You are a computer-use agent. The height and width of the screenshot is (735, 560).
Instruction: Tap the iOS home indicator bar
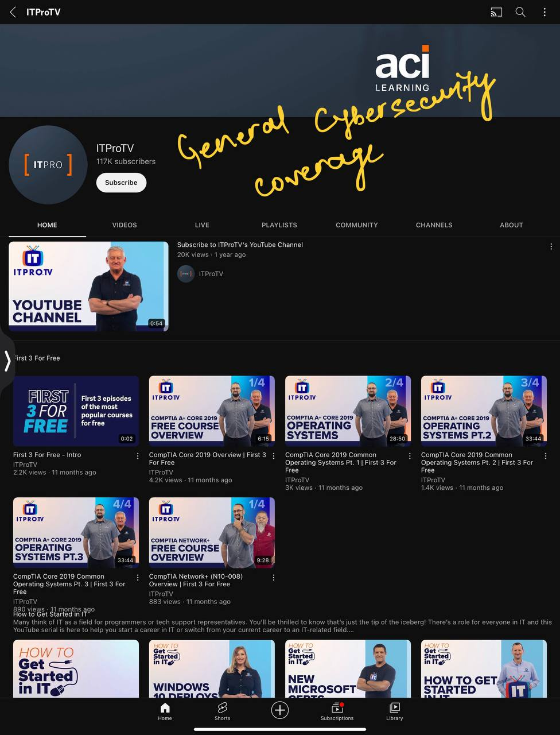click(x=280, y=730)
